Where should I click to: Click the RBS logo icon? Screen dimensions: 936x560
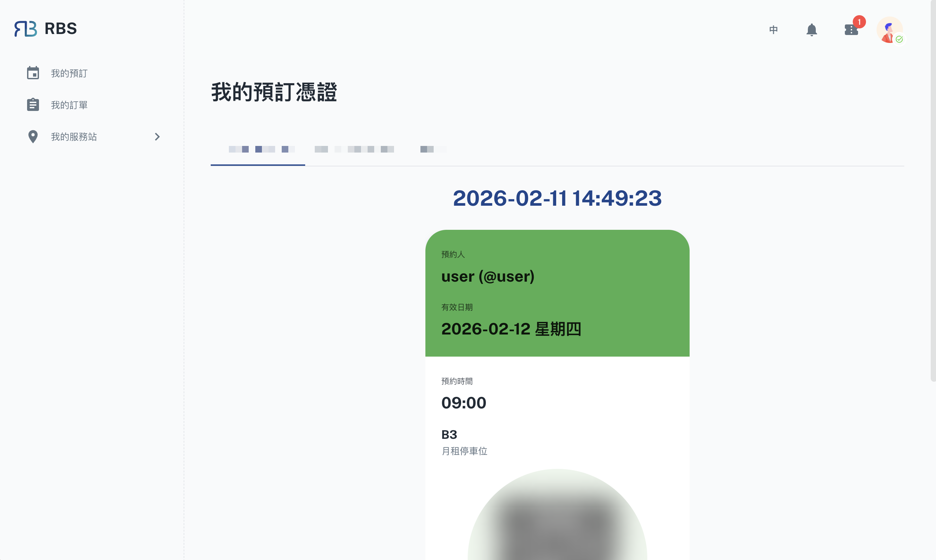pyautogui.click(x=26, y=29)
